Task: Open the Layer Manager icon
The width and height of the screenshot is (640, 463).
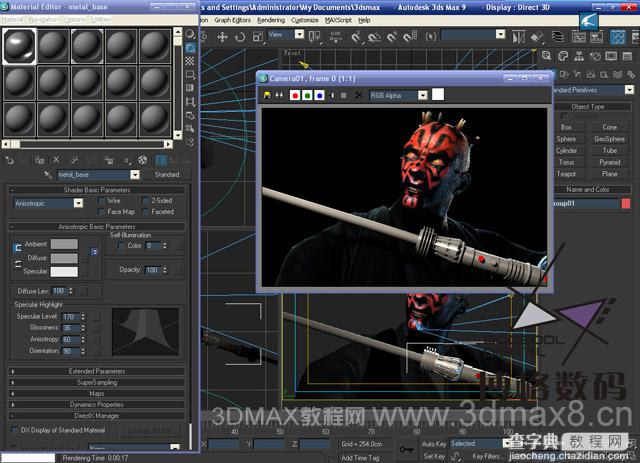Action: (558, 37)
